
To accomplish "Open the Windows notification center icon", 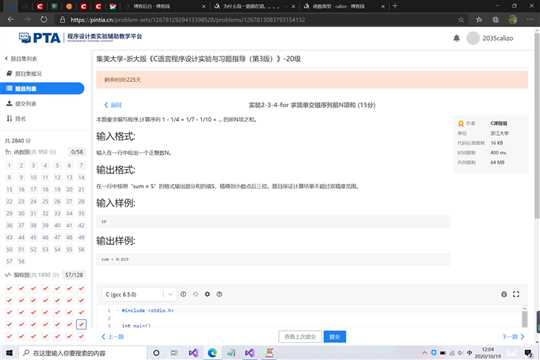I will [528, 353].
